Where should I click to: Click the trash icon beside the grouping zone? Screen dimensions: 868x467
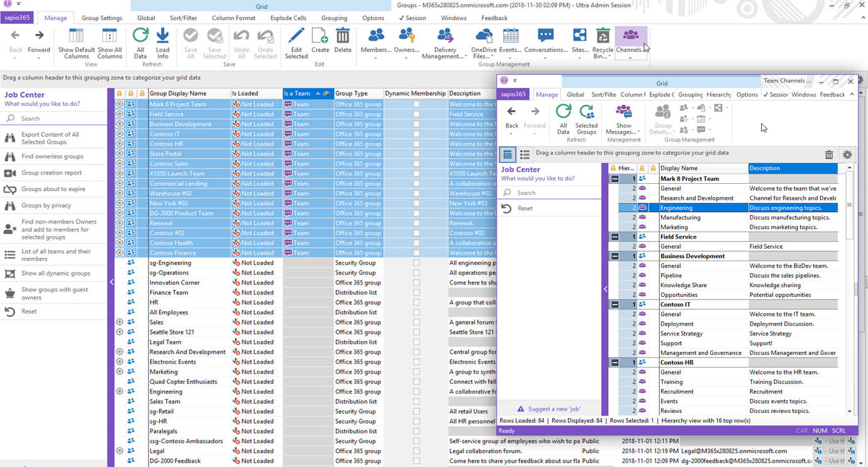tap(829, 154)
